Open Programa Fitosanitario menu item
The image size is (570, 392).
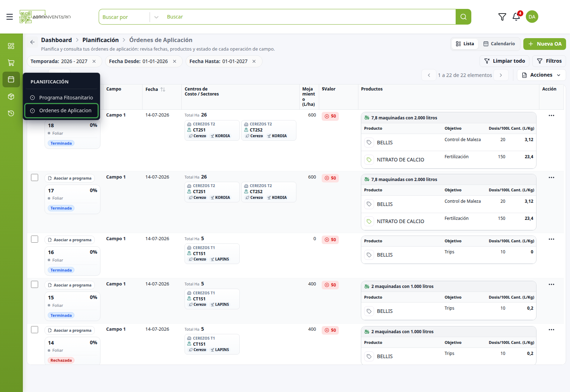62,98
